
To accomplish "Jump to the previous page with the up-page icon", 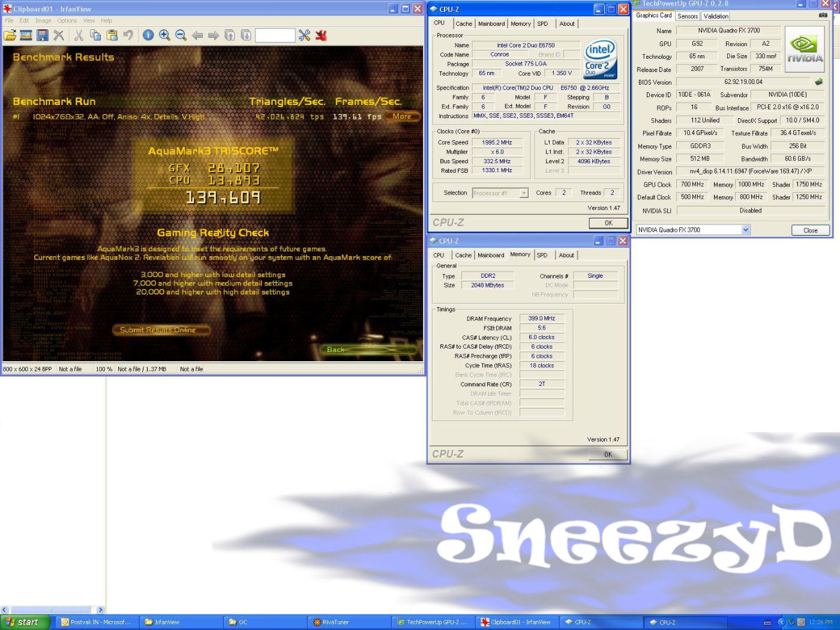I will pos(230,35).
